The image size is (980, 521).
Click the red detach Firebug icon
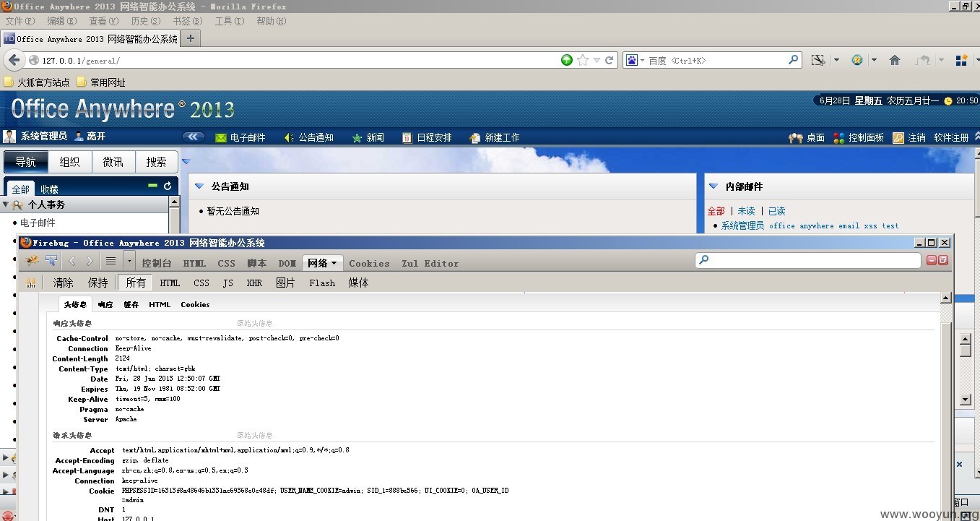point(943,260)
